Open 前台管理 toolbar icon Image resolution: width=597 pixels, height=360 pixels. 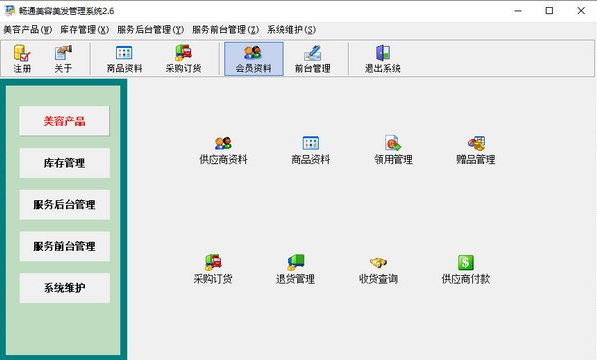coord(313,59)
